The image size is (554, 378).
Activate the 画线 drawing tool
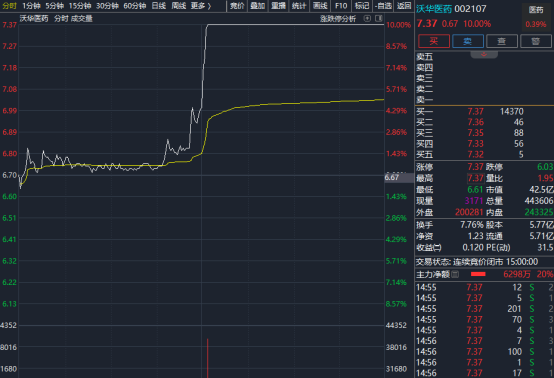coord(320,6)
